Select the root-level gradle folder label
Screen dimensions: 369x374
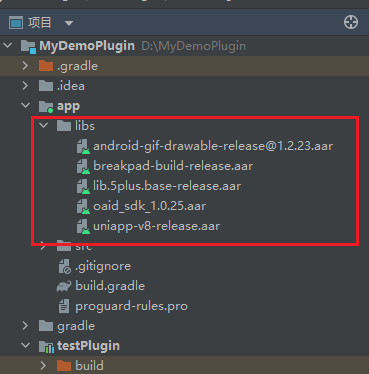tap(76, 326)
